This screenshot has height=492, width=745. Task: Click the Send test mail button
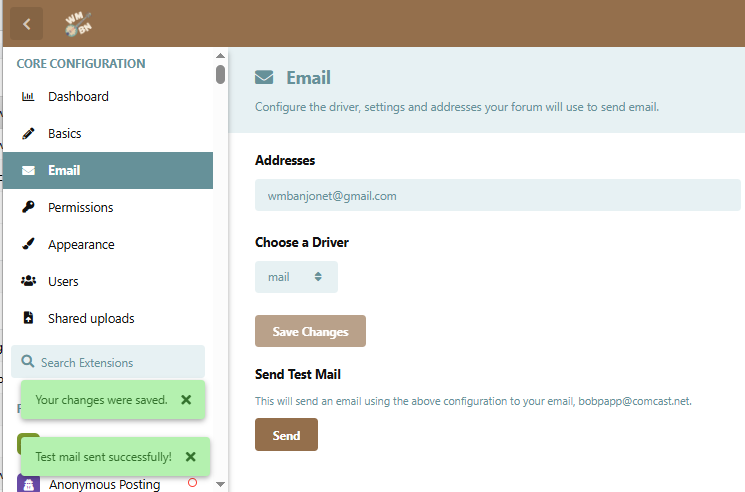point(286,435)
